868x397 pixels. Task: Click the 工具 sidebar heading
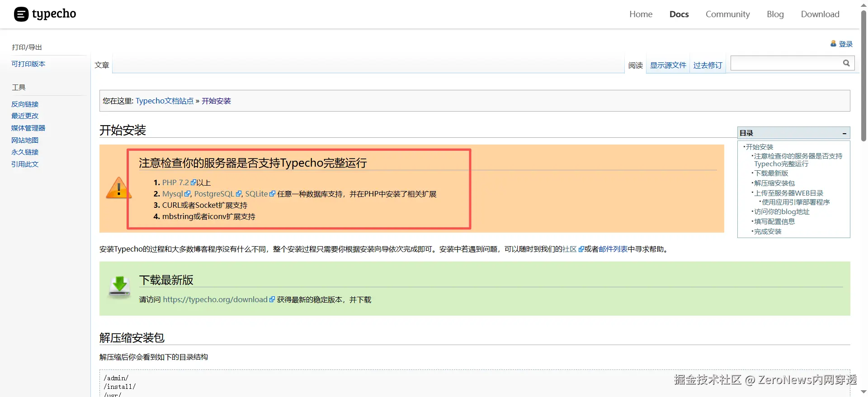19,87
